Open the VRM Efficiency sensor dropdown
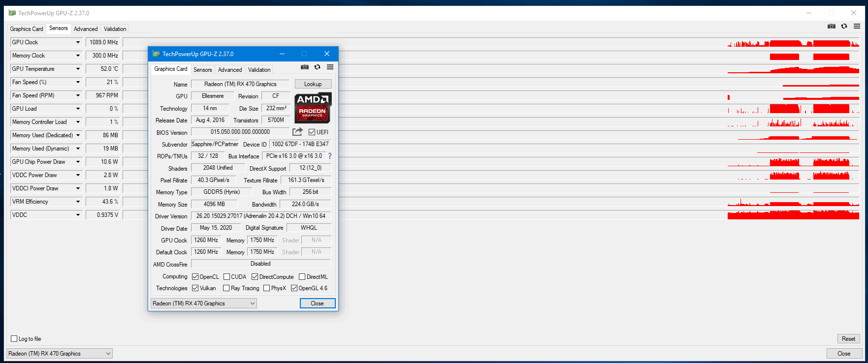This screenshot has height=363, width=868. click(78, 202)
